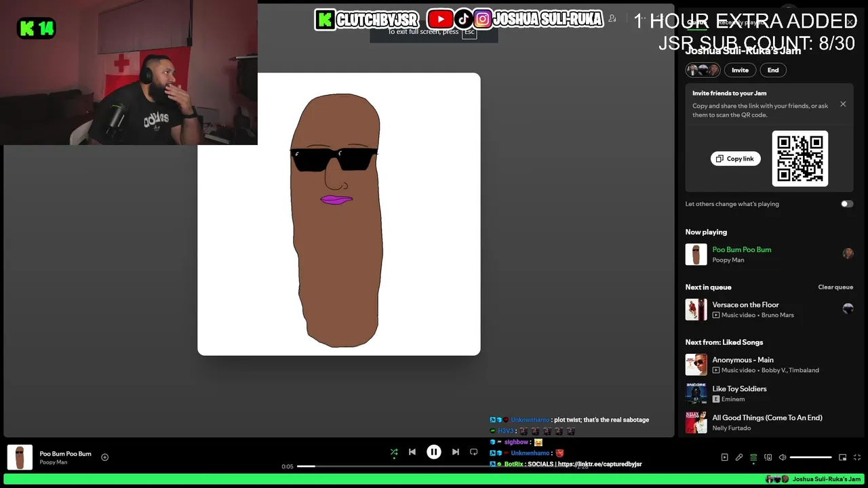Close the Queue side panel
This screenshot has width=868, height=488.
point(850,22)
